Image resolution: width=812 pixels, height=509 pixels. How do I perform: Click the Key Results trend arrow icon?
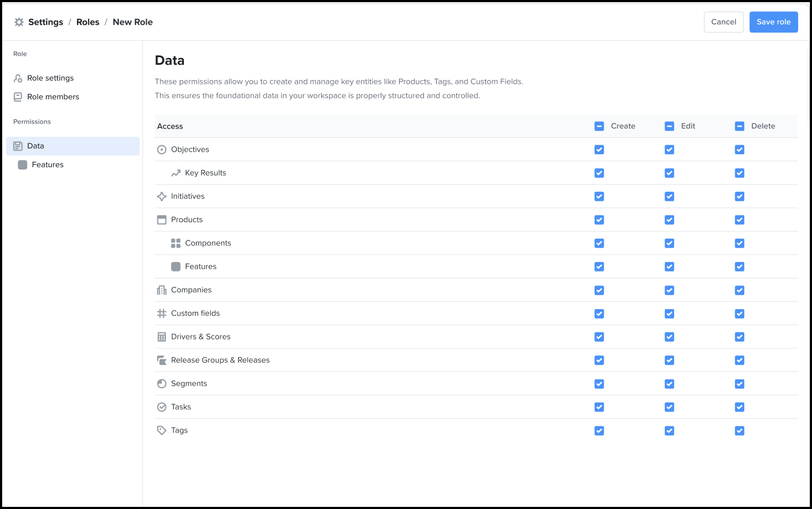[176, 173]
